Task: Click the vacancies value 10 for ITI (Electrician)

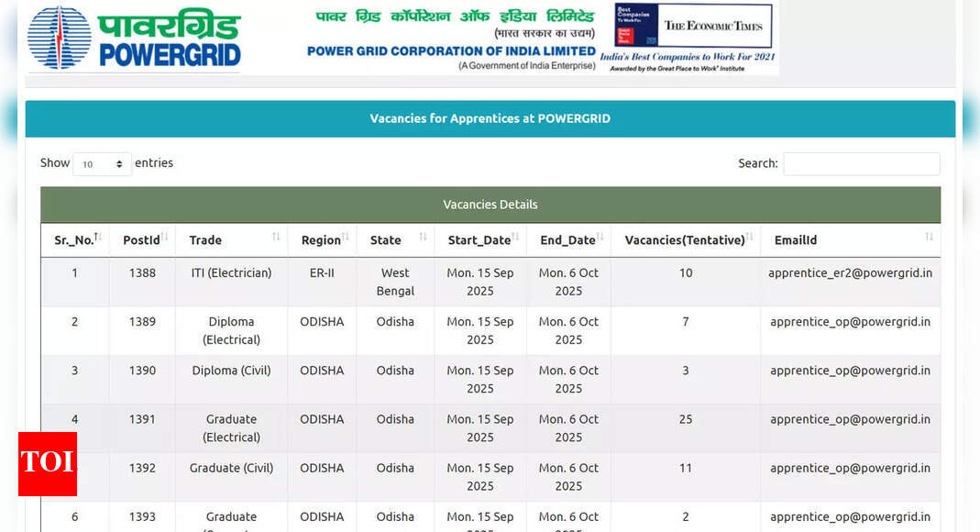Action: [686, 273]
